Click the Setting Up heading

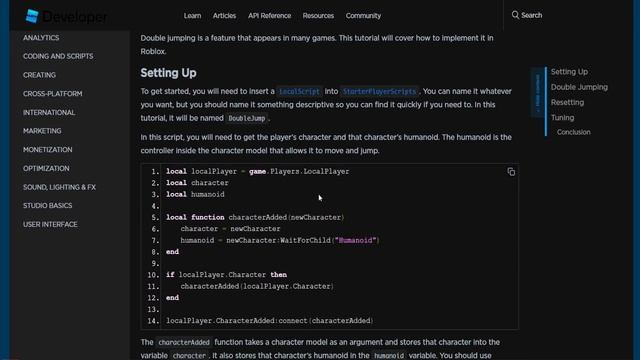tap(168, 73)
